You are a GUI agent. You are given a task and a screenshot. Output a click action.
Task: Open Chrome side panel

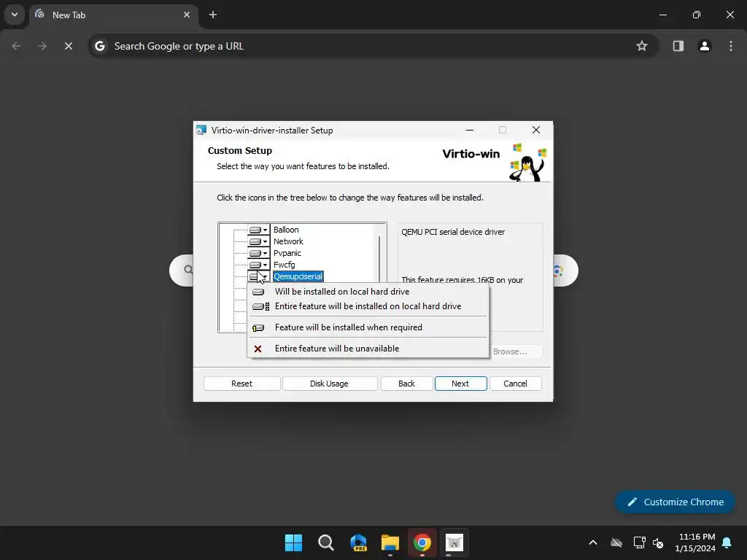(678, 46)
